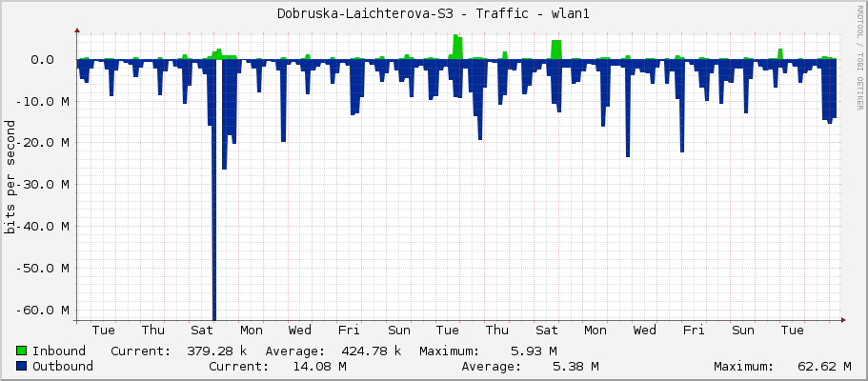
Task: Click the green Inbound legend swatch
Action: [x=22, y=351]
